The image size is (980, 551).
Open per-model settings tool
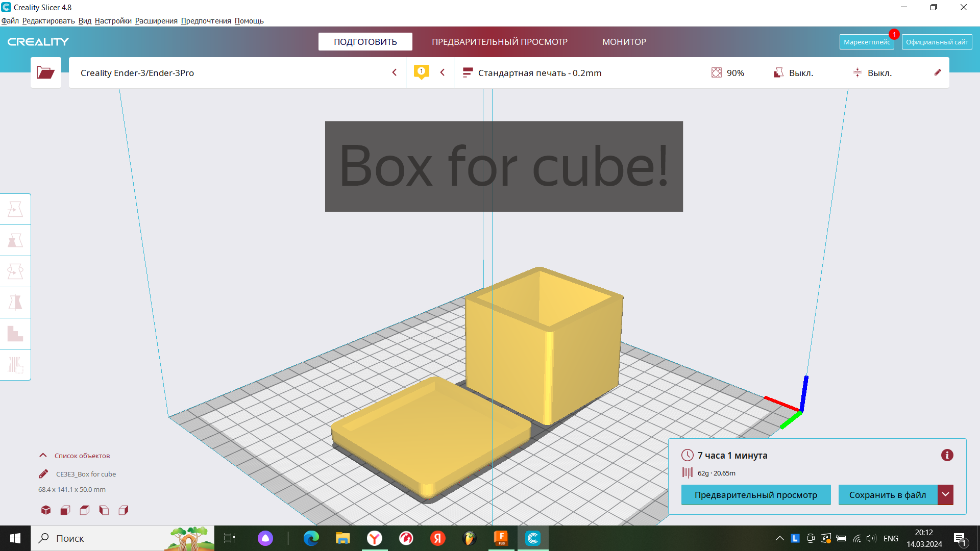point(15,334)
